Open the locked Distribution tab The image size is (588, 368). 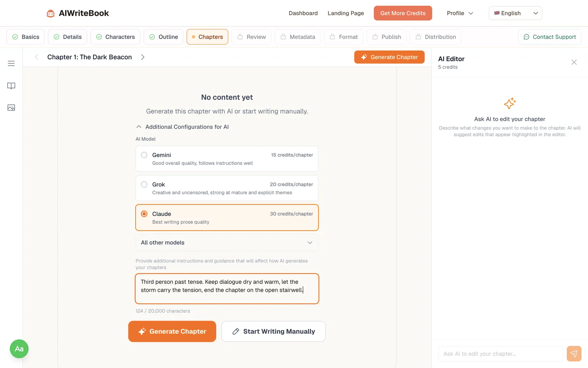[x=435, y=37]
